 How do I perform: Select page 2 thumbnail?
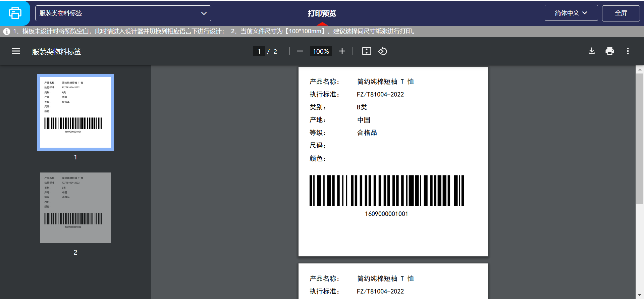click(75, 207)
